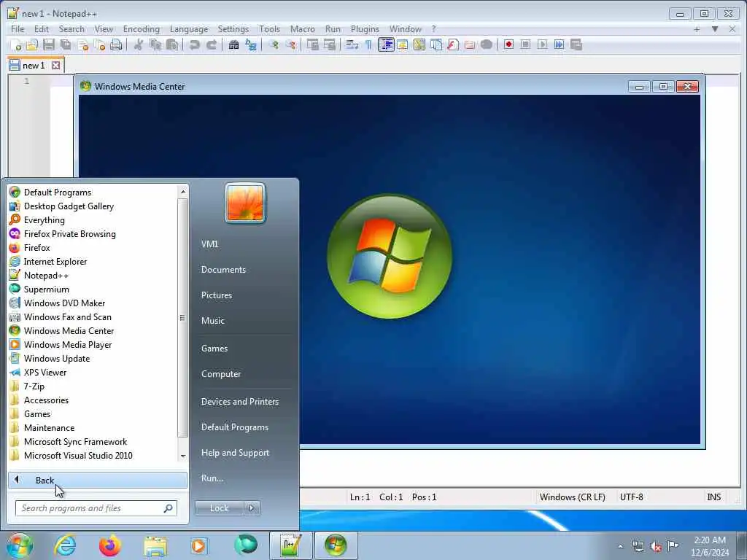The image size is (747, 560).
Task: Click the programs list scroll-up arrow
Action: pyautogui.click(x=183, y=192)
